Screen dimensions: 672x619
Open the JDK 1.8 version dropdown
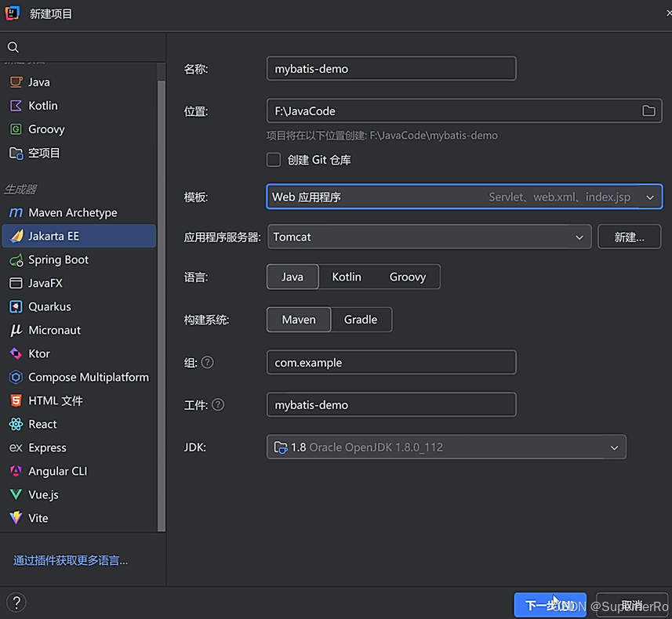(446, 447)
